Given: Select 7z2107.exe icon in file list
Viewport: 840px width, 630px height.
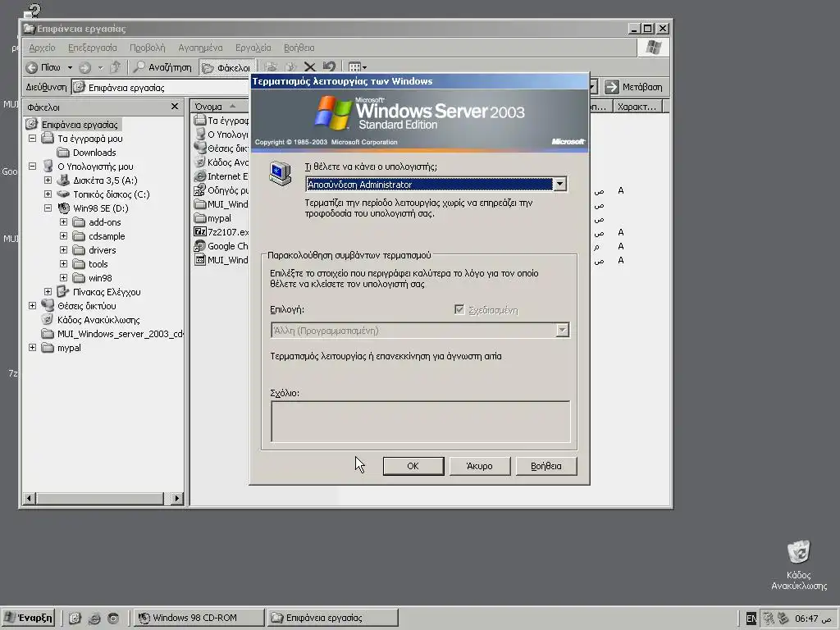Looking at the screenshot, I should click(200, 231).
